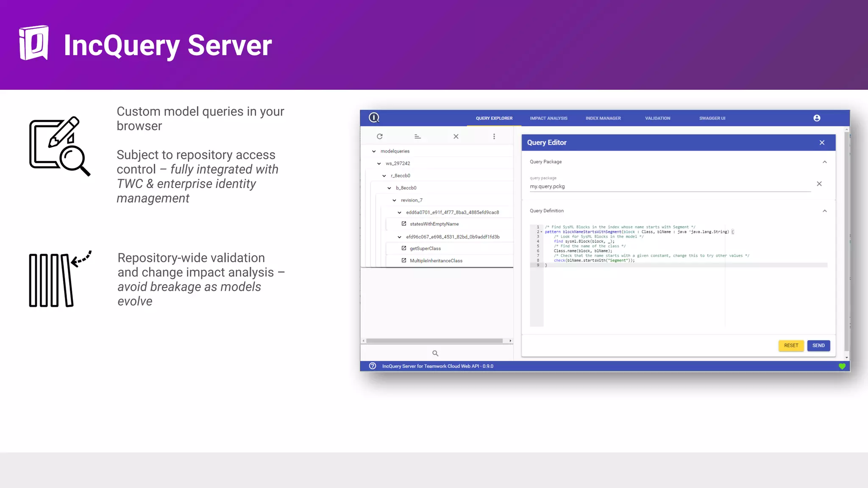
Task: Click the tree horizontal scrollbar
Action: 434,341
